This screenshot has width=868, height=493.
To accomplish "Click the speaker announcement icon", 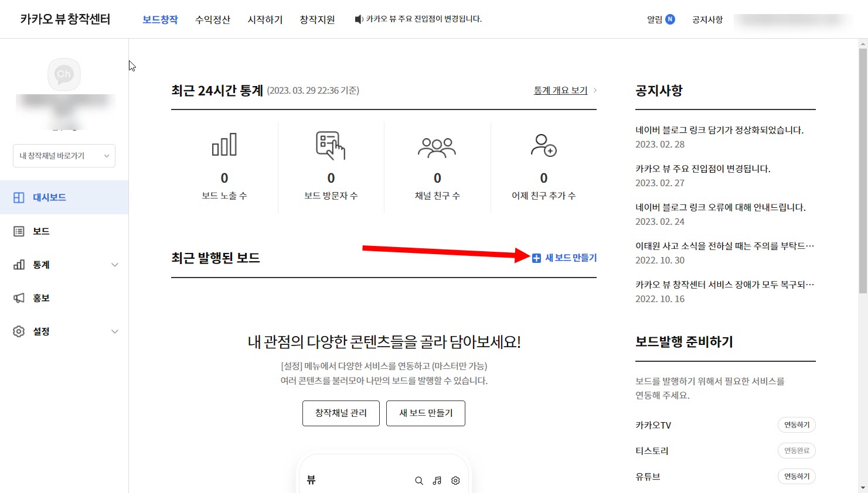I will pos(359,19).
